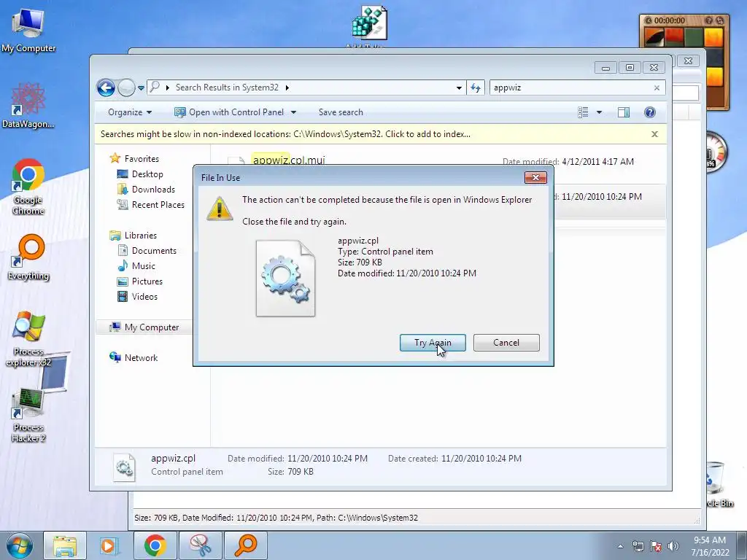Viewport: 747px width, 560px height.
Task: Click appwiz.cpl icon in details pane
Action: tap(124, 467)
